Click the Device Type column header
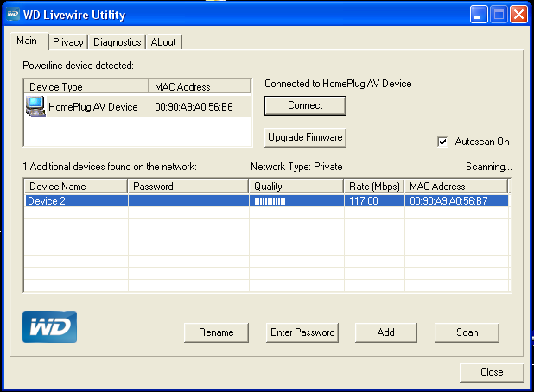Image resolution: width=534 pixels, height=392 pixels. [x=86, y=86]
